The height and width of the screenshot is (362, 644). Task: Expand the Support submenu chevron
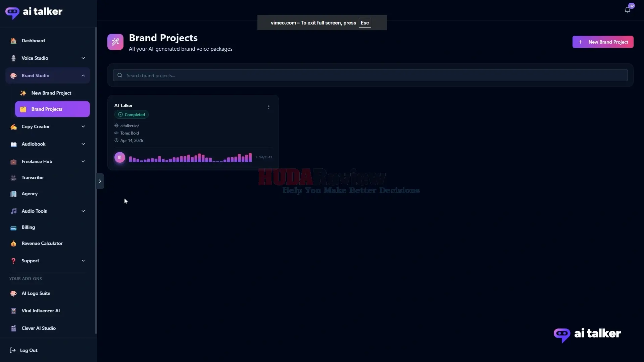[83, 261]
